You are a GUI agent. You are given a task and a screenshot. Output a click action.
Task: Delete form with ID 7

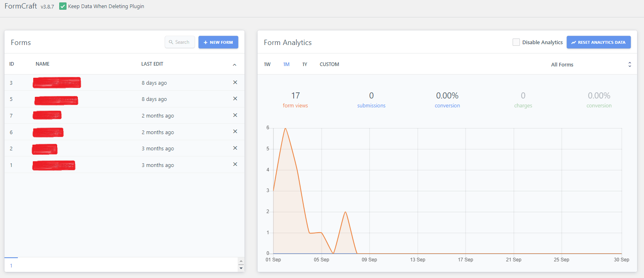(x=235, y=115)
